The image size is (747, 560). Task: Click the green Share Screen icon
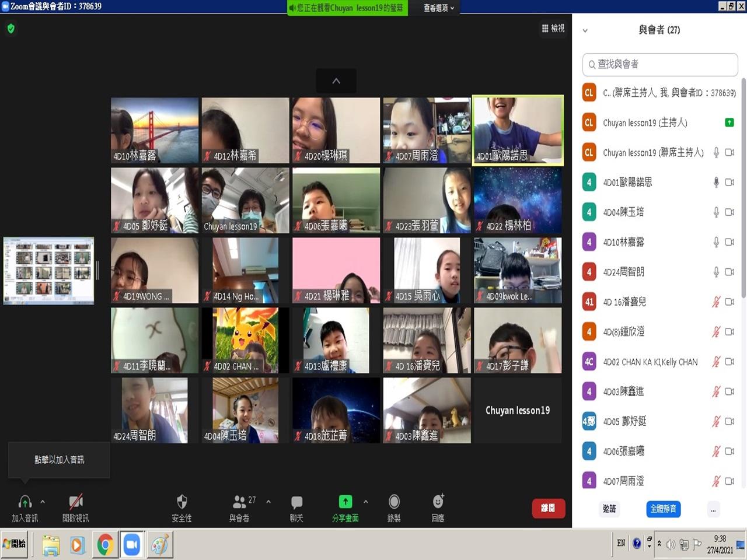[x=345, y=502]
